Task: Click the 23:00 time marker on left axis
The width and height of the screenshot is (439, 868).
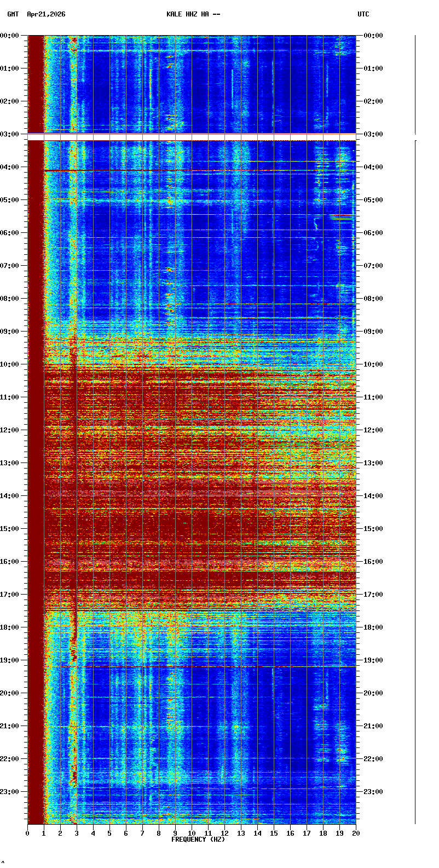Action: coord(9,792)
